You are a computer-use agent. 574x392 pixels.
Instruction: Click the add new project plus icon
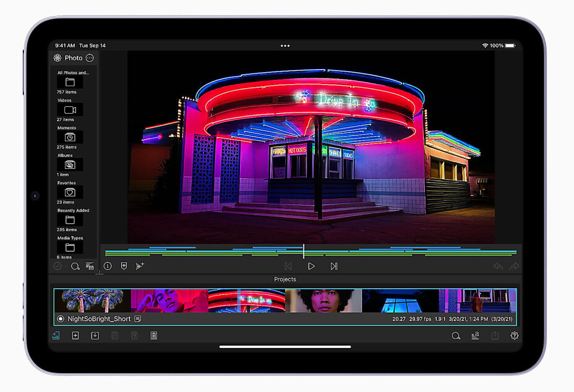click(x=75, y=336)
